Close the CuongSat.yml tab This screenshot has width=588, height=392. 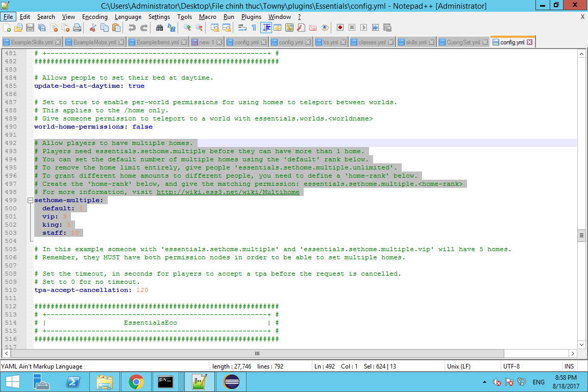pyautogui.click(x=484, y=42)
